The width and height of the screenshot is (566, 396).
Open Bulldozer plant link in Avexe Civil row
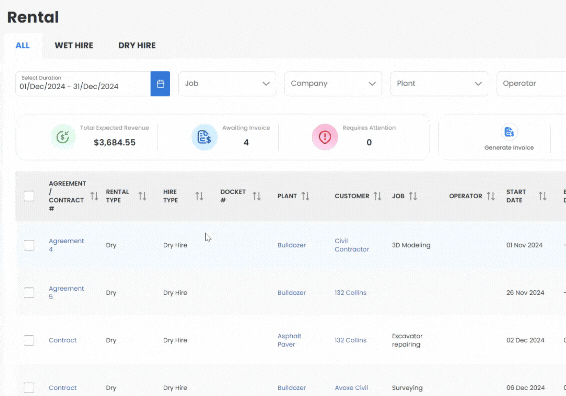point(292,388)
